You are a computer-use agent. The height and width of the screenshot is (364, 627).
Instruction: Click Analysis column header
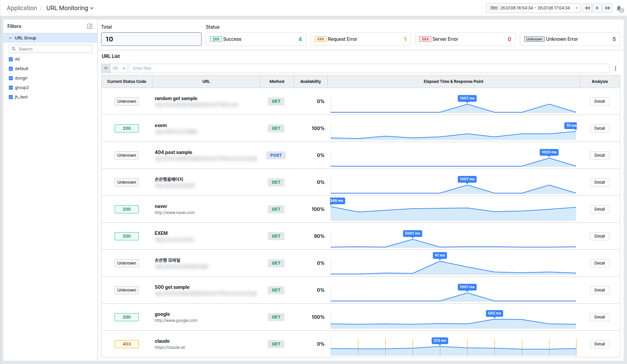point(600,82)
